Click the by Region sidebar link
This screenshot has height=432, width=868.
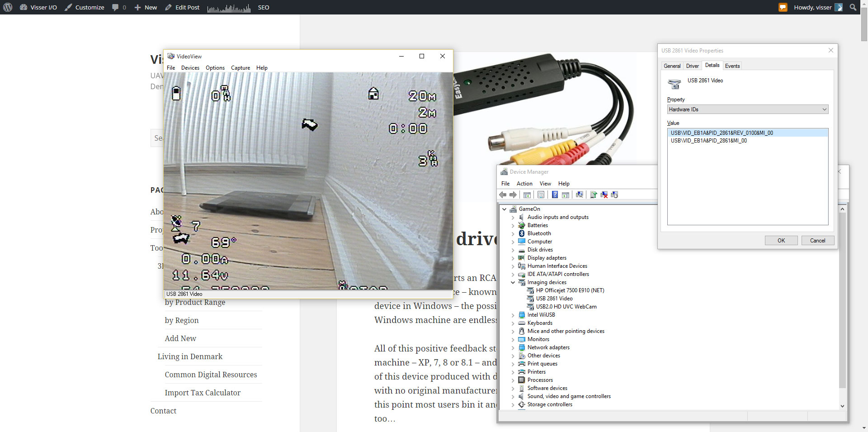point(182,320)
